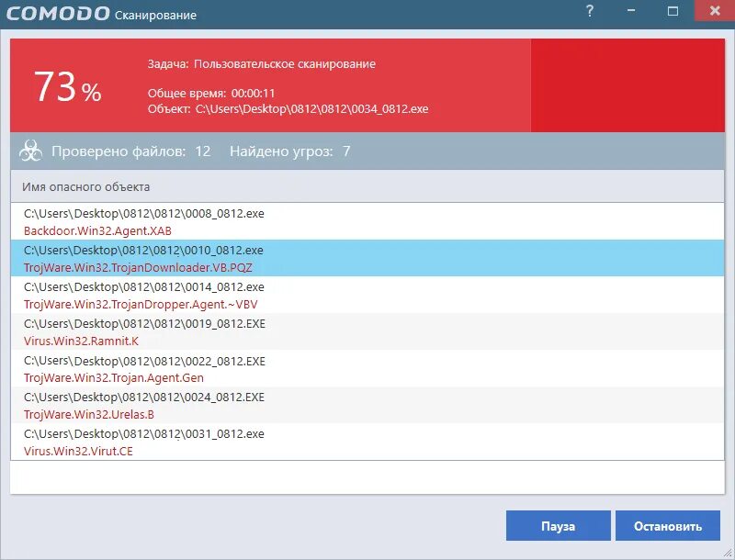
Task: Minimize the COMODO scan window
Action: [x=631, y=11]
